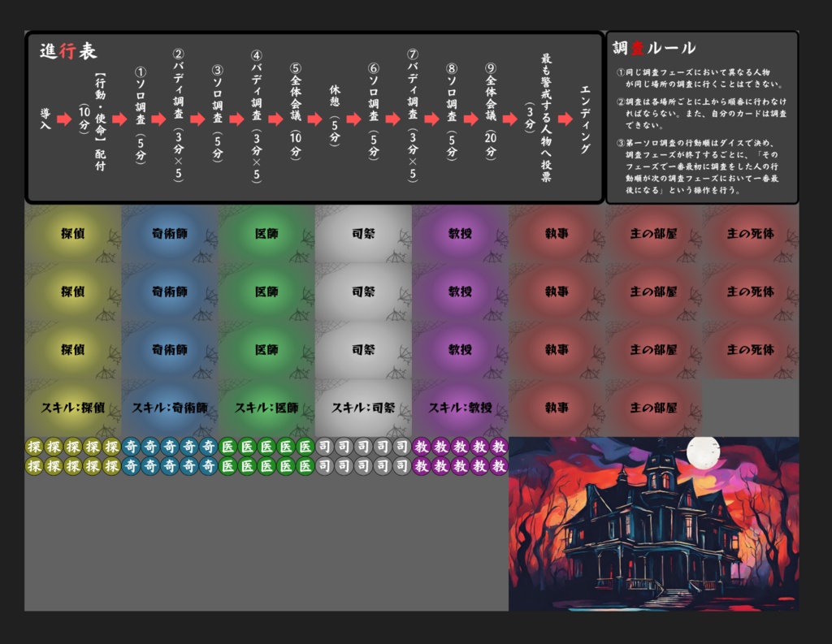Viewport: 832px width, 644px height.
Task: Click the haunted mansion illustration
Action: pos(654,524)
